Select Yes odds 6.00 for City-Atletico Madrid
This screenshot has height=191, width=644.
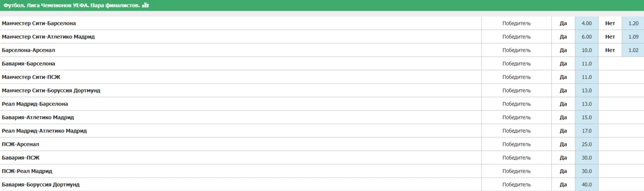587,37
